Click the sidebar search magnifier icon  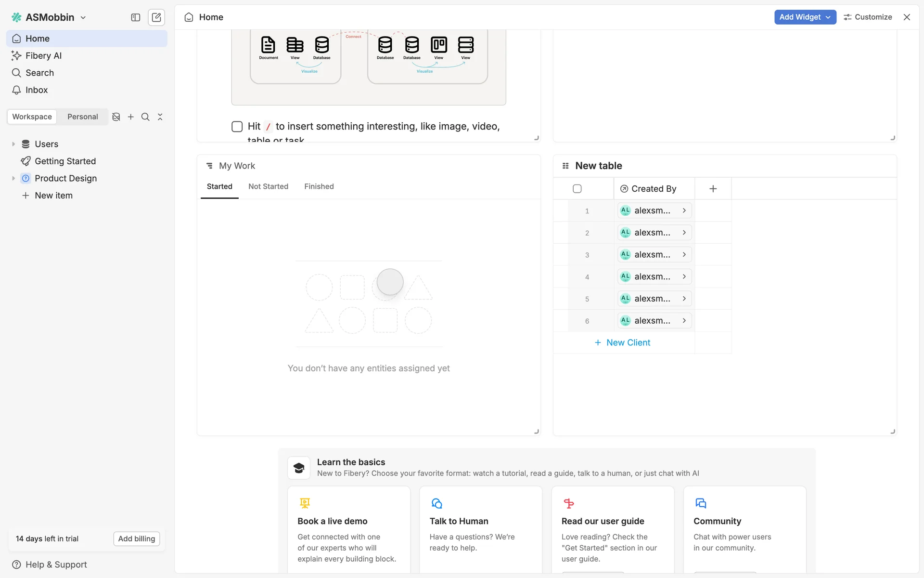(x=145, y=117)
